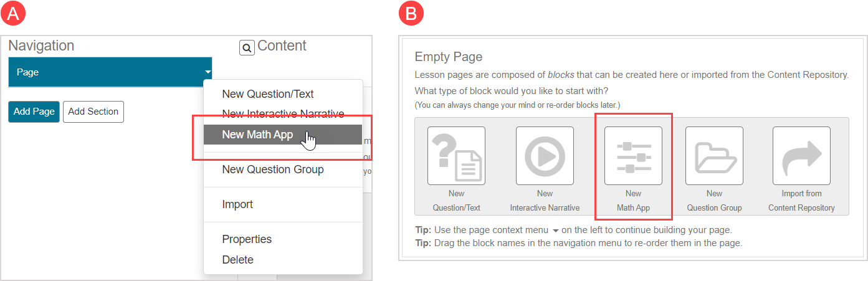This screenshot has width=868, height=281.
Task: Choose Delete from the page menu
Action: click(237, 260)
